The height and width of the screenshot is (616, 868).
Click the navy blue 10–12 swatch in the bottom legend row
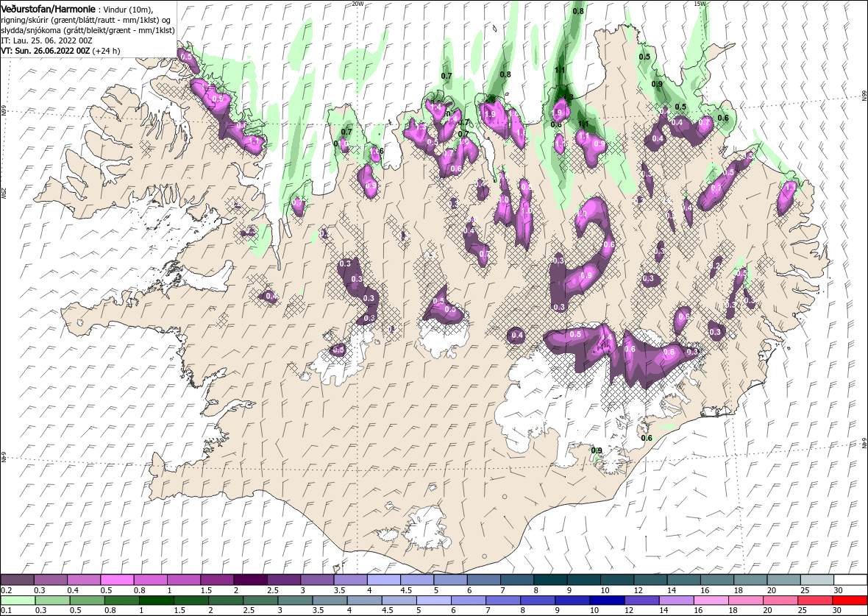pyautogui.click(x=606, y=601)
